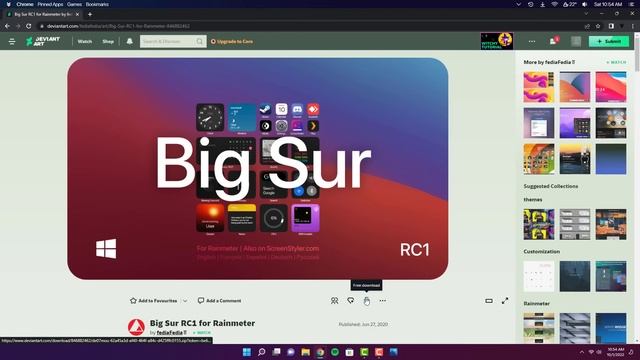The image size is (640, 360).
Task: Open the Witchy Tutorial banner
Action: pyautogui.click(x=497, y=41)
